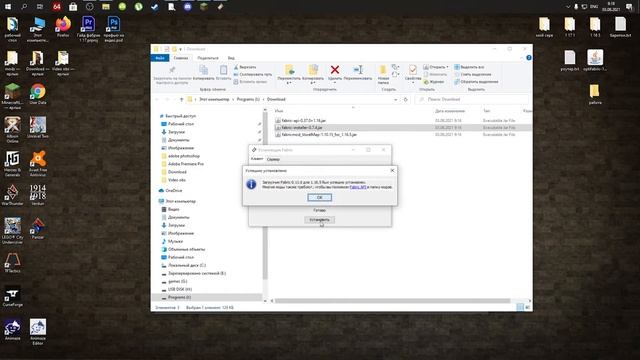Open Локальный диск (C:) in sidebar
Image resolution: width=640 pixels, height=360 pixels.
pos(187,265)
